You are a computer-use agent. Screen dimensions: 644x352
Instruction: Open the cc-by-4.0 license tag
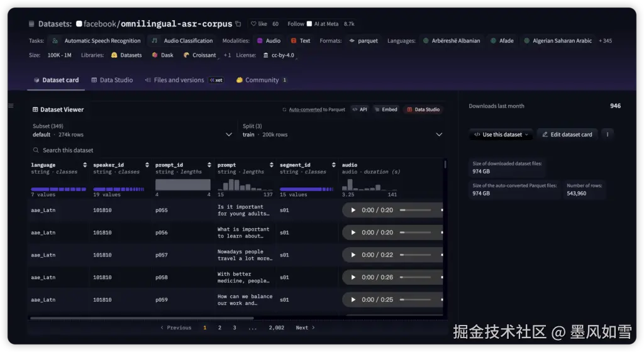(x=279, y=55)
